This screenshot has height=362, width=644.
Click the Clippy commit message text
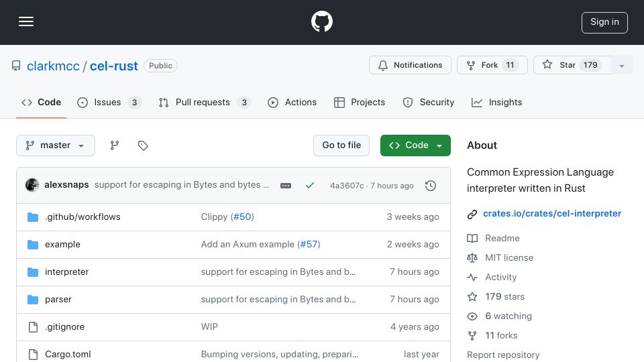[x=214, y=217]
